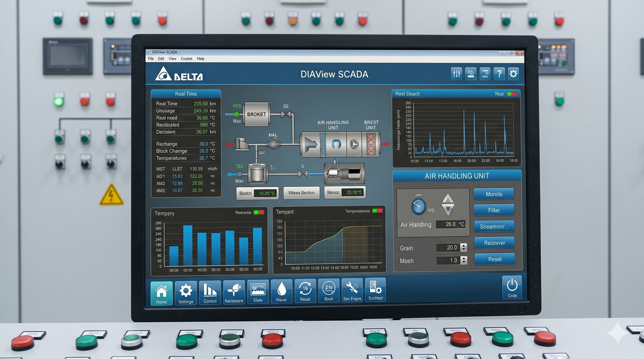Toggle the Noo switch in Rest Deach

[x=512, y=94]
